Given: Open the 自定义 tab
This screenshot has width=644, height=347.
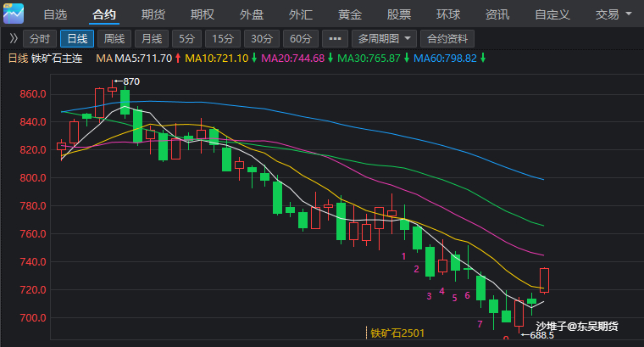Looking at the screenshot, I should 552,14.
